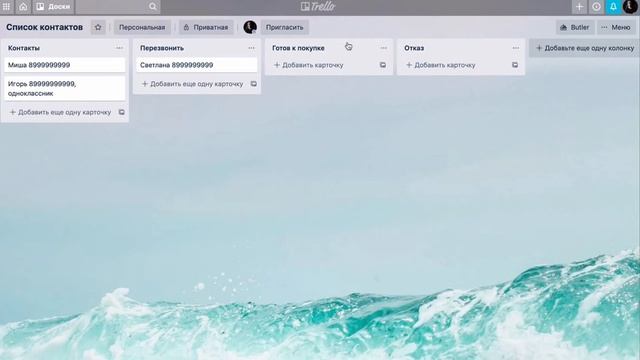Add a card to the Отказ list

[441, 65]
